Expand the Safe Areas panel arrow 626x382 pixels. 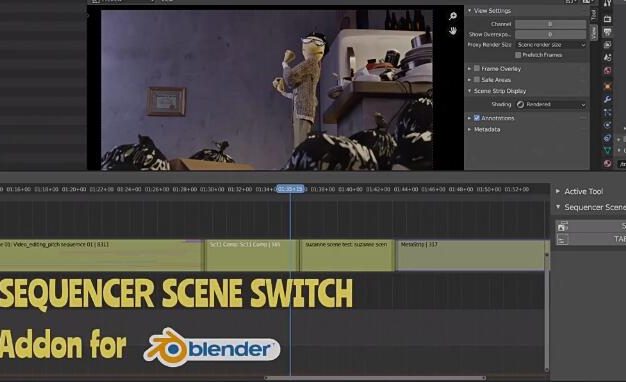click(x=470, y=80)
